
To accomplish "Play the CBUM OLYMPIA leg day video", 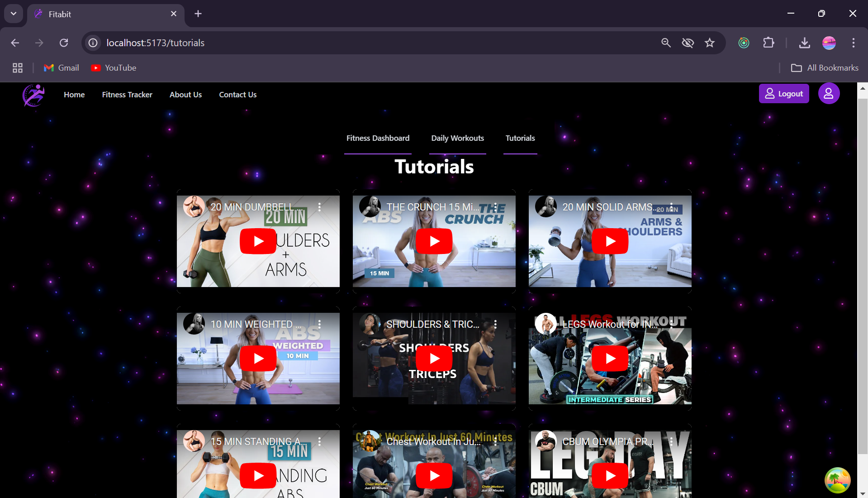I will click(610, 476).
